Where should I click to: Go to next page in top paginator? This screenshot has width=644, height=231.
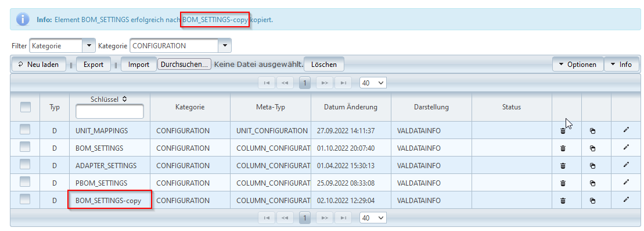pos(325,83)
